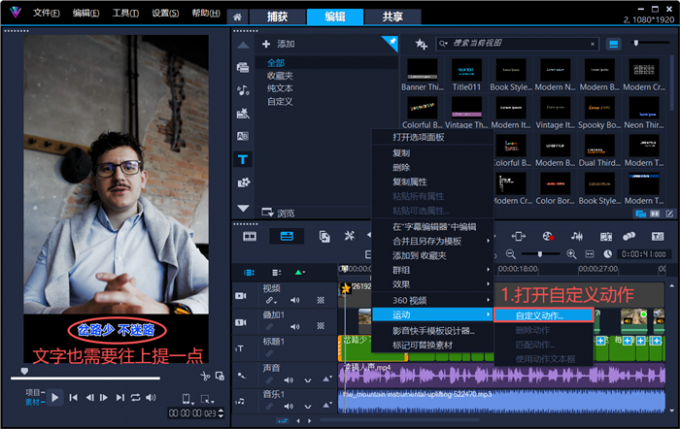Click the search current view field

point(517,43)
